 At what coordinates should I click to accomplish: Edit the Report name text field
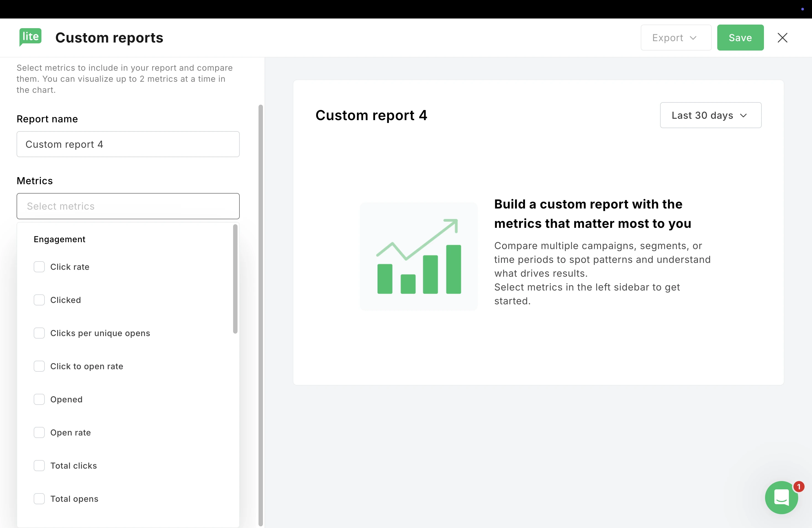pyautogui.click(x=128, y=144)
